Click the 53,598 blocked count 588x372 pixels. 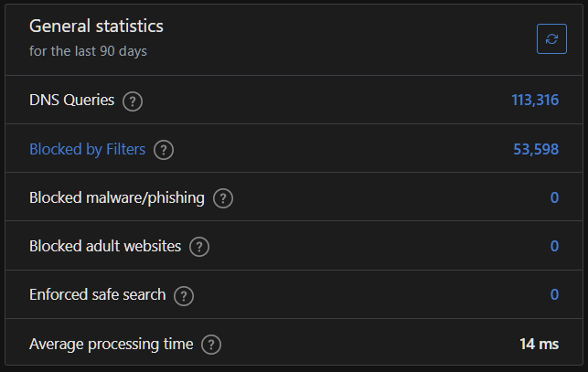pyautogui.click(x=536, y=149)
